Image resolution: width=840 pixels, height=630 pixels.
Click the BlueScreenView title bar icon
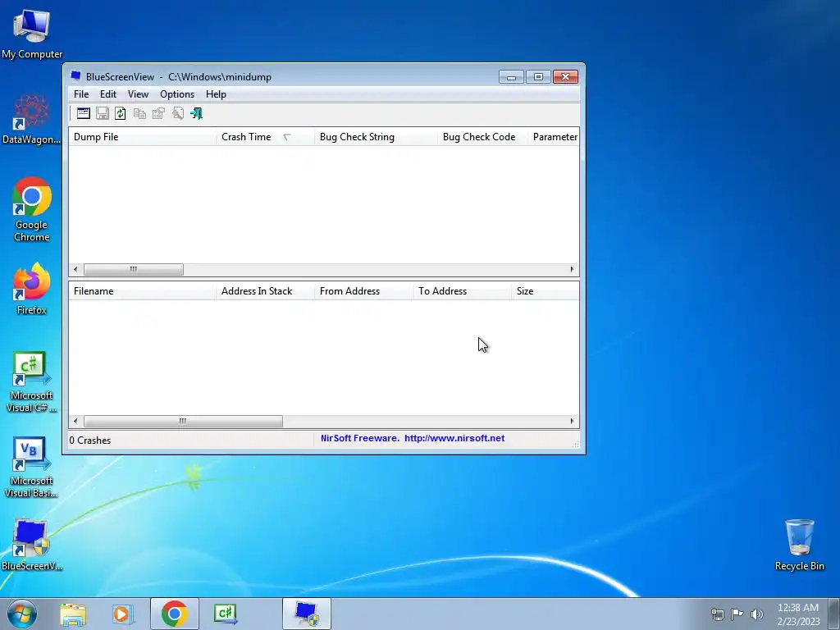click(76, 76)
